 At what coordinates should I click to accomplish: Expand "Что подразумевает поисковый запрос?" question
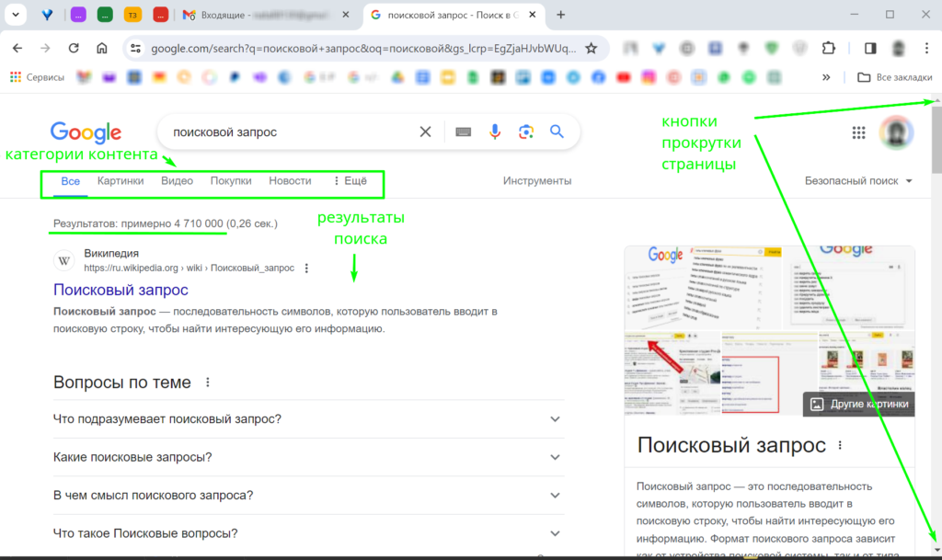coord(308,419)
